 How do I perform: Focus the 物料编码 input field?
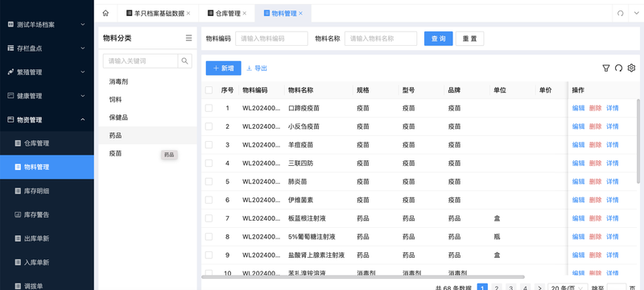pos(271,39)
